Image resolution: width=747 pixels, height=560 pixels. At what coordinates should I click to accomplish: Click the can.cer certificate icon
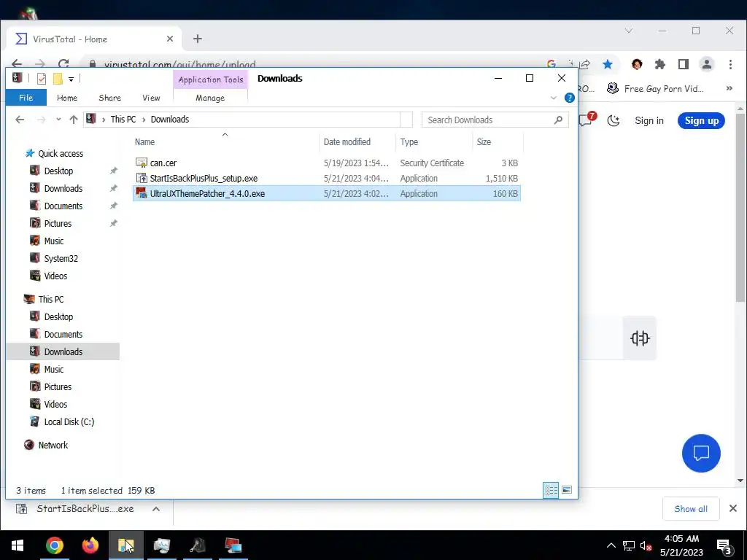[142, 163]
